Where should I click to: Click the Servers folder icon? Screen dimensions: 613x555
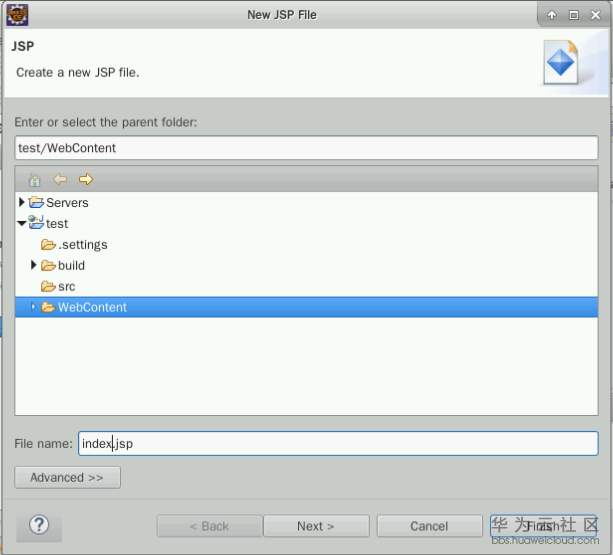pos(36,202)
